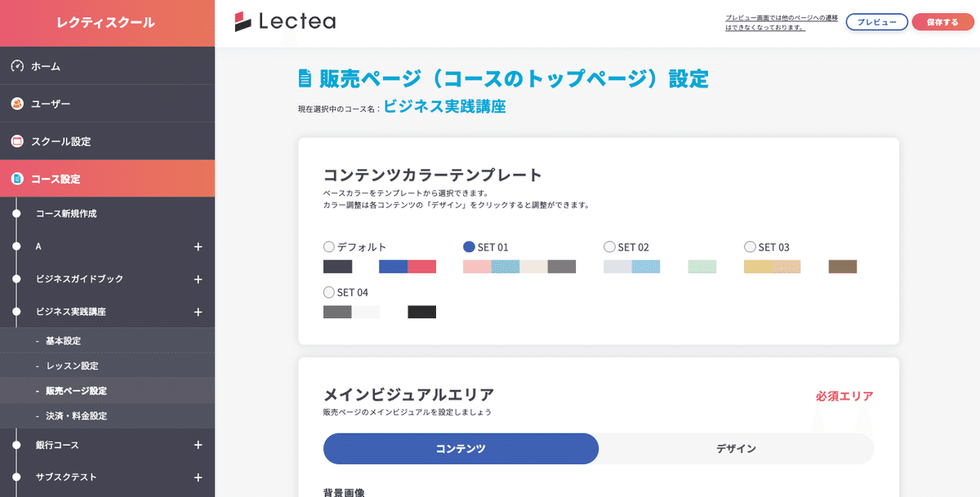
Task: Click the brown swatch in SET 03
Action: [x=843, y=267]
